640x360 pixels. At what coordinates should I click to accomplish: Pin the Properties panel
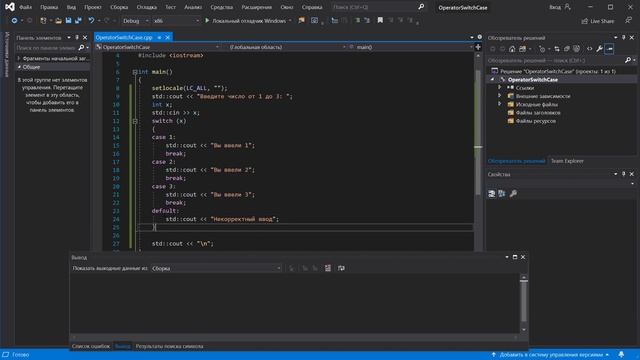(x=624, y=174)
